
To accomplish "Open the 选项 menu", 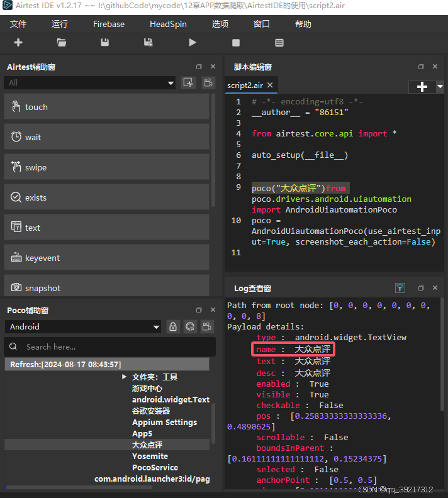I will (x=220, y=24).
